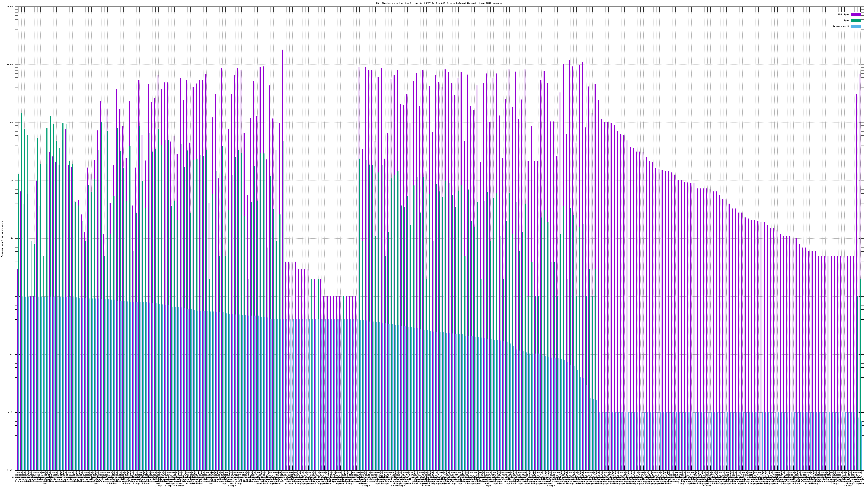The height and width of the screenshot is (488, 868).
Task: Click the 1 y-axis tick label
Action: (13, 296)
